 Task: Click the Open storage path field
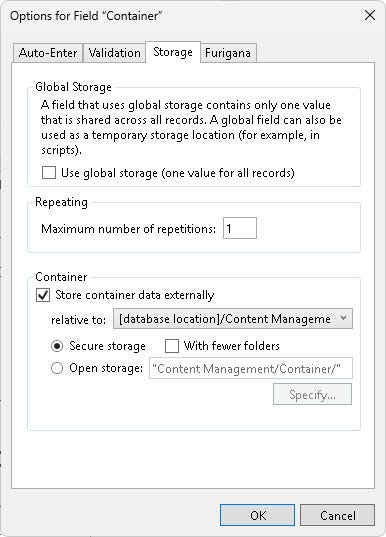tap(251, 369)
